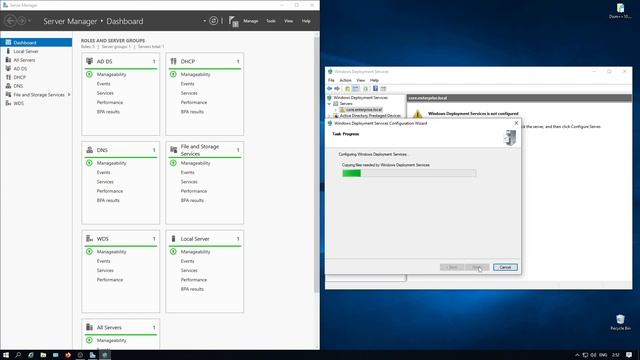640x360 pixels.
Task: Click the wizard's file copy progress bar
Action: click(x=409, y=173)
